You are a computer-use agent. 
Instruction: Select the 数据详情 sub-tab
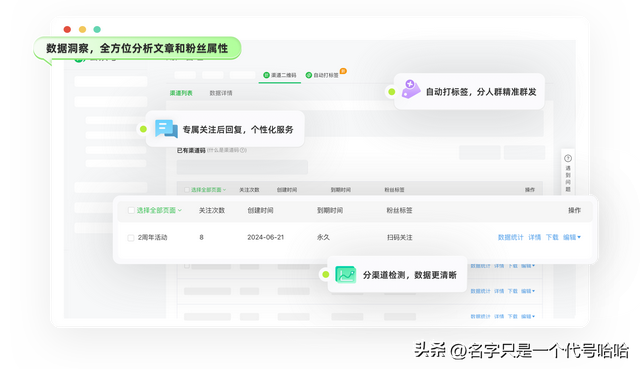point(221,93)
